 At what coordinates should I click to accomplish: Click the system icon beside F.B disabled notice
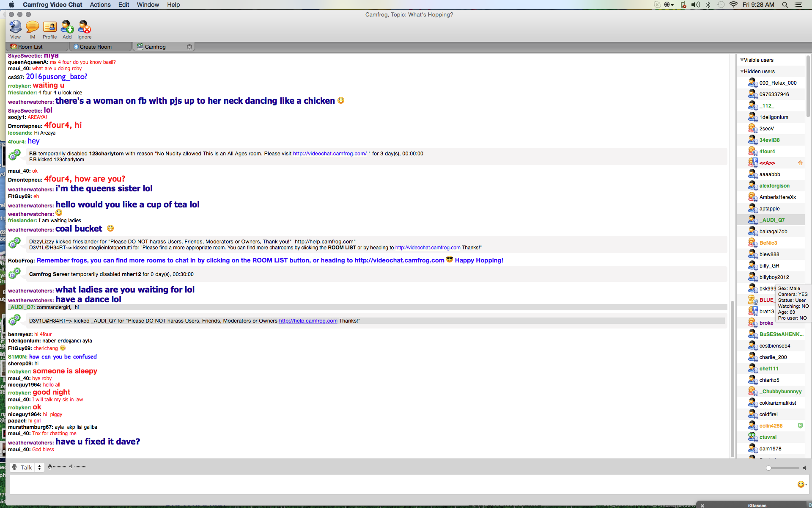[x=15, y=155]
